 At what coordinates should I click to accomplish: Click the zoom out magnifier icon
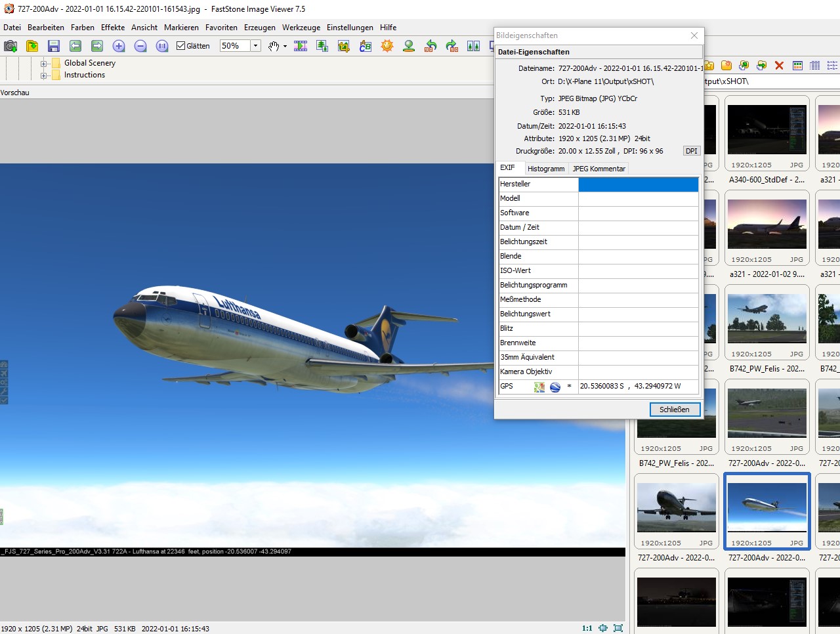click(140, 46)
